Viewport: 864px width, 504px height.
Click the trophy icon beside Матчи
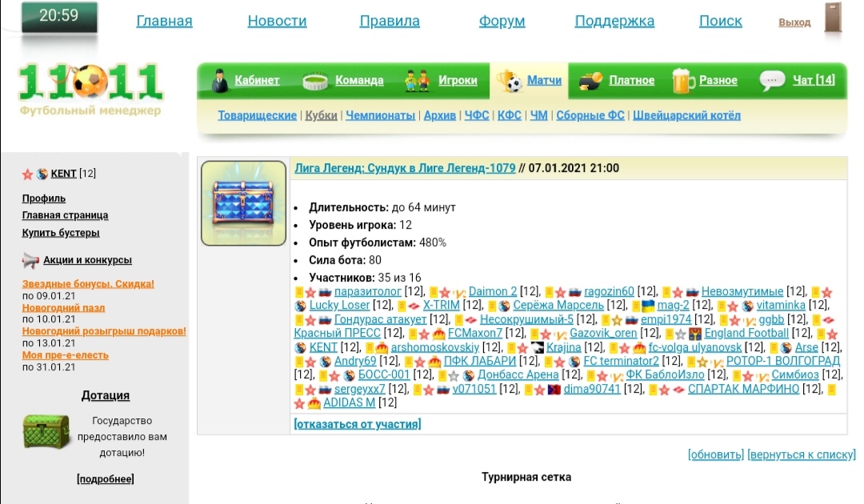tap(508, 81)
